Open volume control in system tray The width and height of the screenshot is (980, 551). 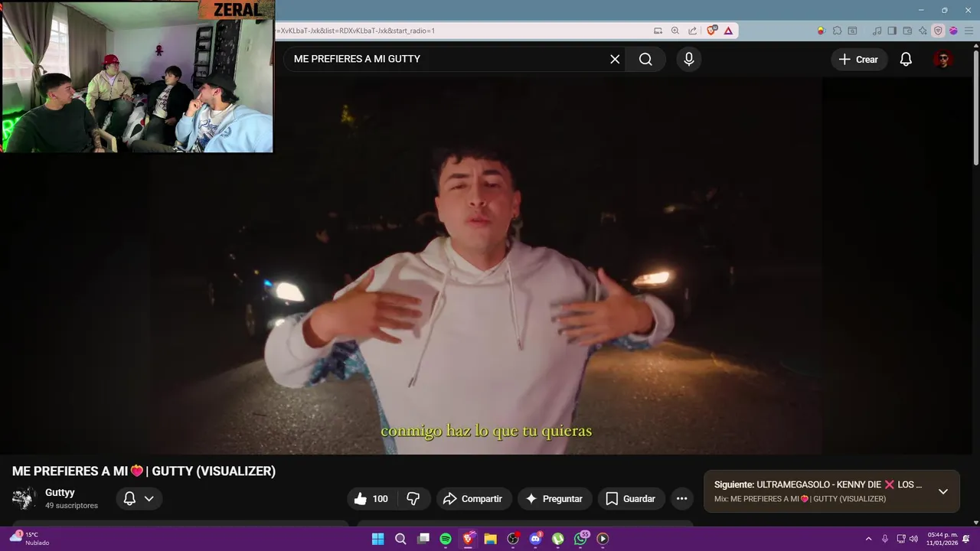pyautogui.click(x=913, y=539)
